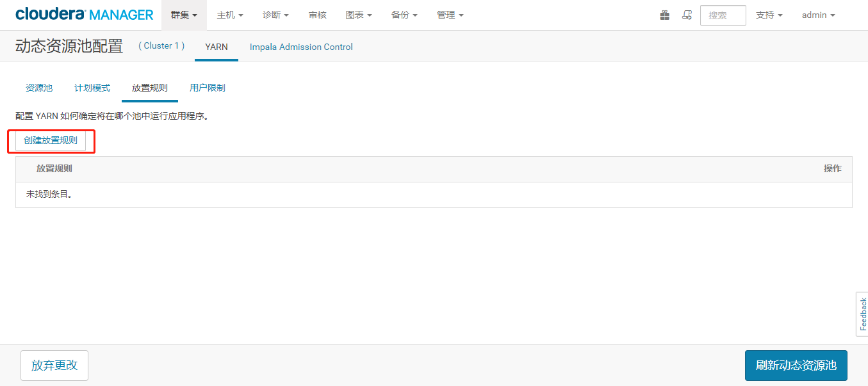
Task: Click the Cloudera Manager logo
Action: pyautogui.click(x=85, y=15)
